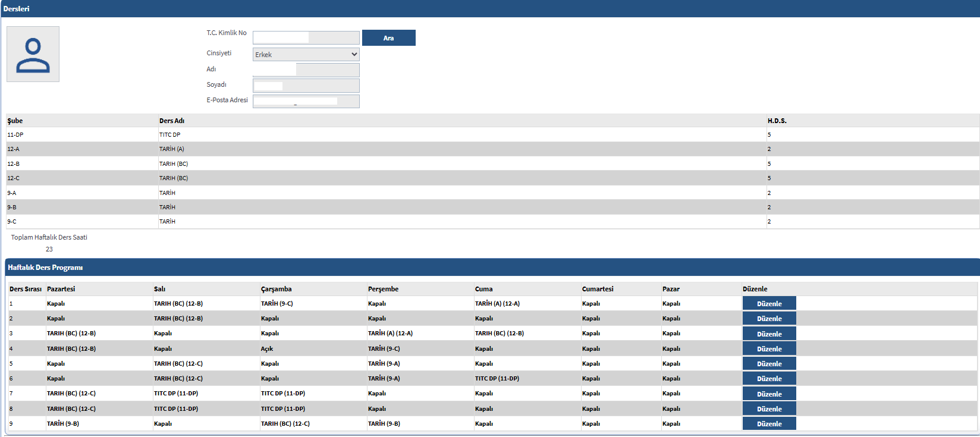Screen dimensions: 980x437
Task: Open Düzenle for lesson row 5
Action: [769, 364]
